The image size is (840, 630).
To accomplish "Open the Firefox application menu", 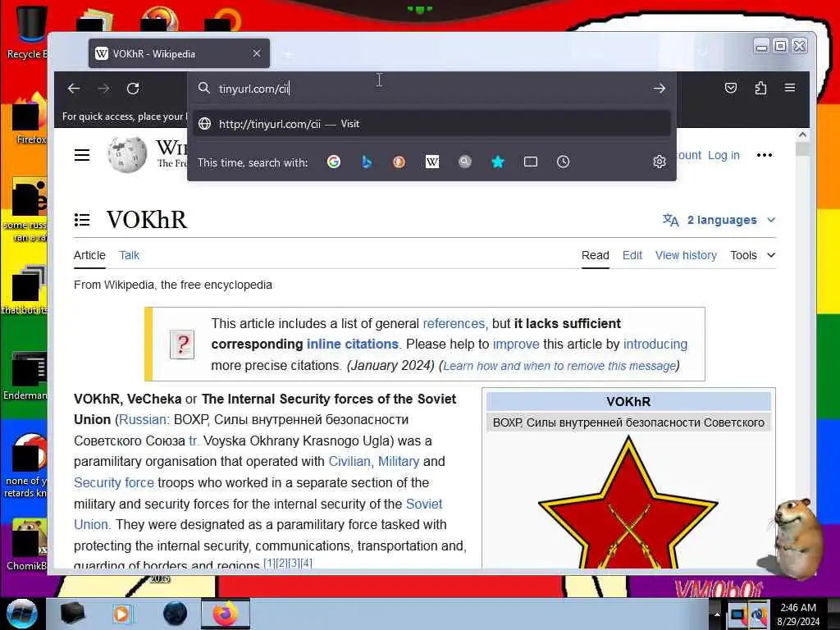I will click(790, 88).
